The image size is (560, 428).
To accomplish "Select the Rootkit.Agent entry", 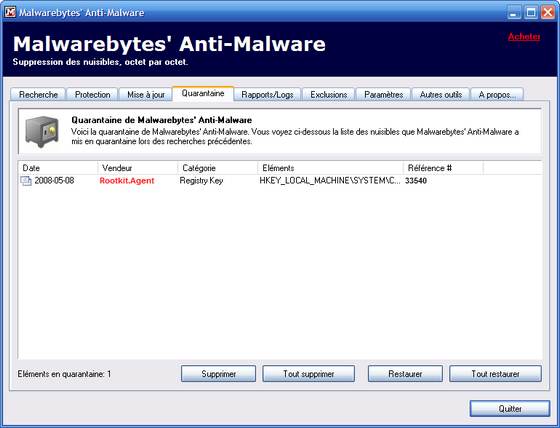I will coord(127,180).
